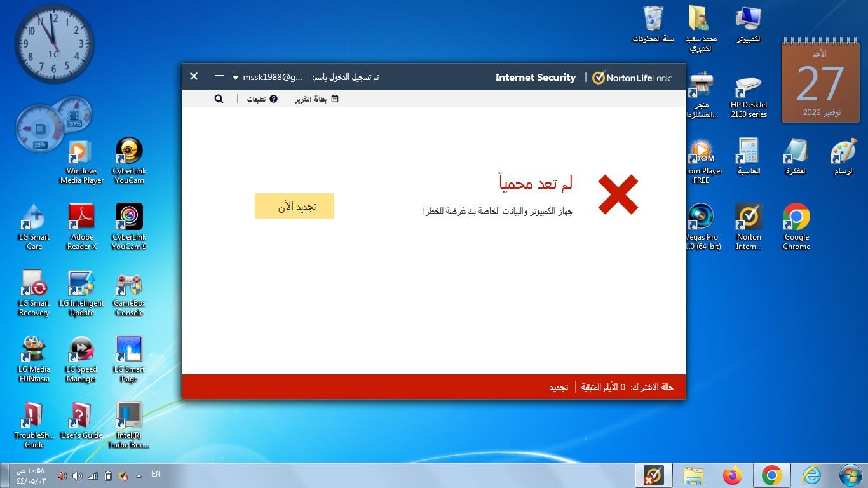
Task: Click the white volume speaker tray icon
Action: [x=78, y=475]
